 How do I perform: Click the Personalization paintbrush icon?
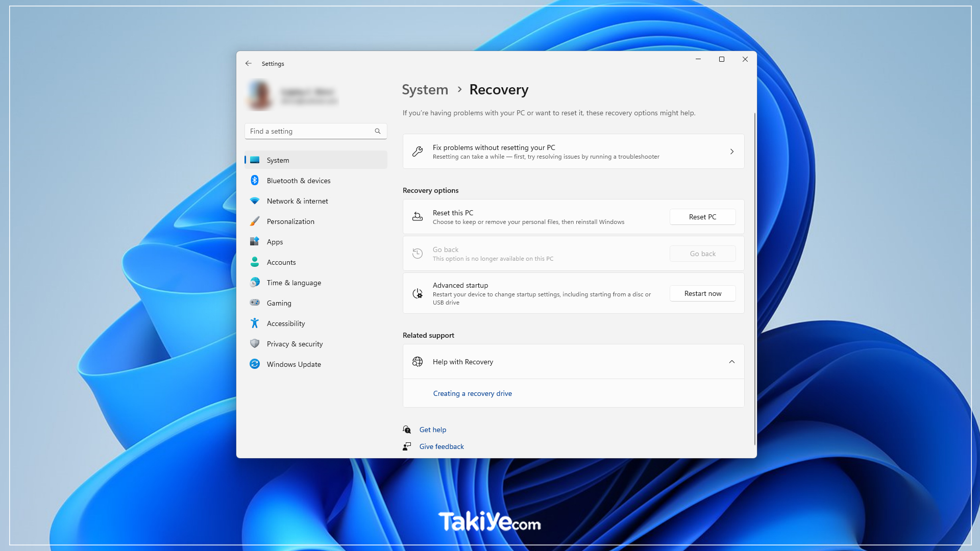pyautogui.click(x=255, y=221)
